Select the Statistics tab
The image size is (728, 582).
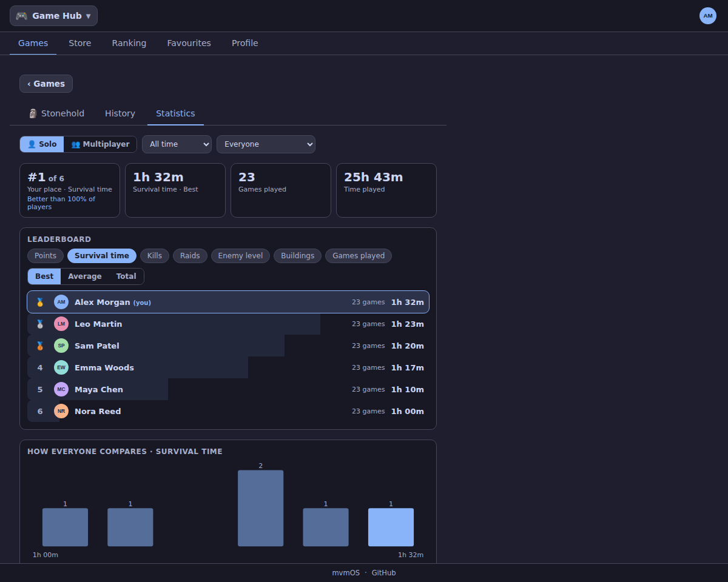[175, 113]
